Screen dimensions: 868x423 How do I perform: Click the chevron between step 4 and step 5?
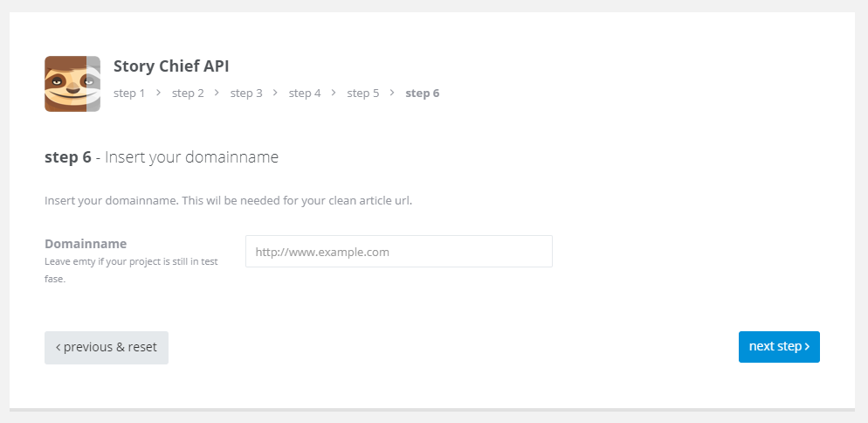coord(334,93)
